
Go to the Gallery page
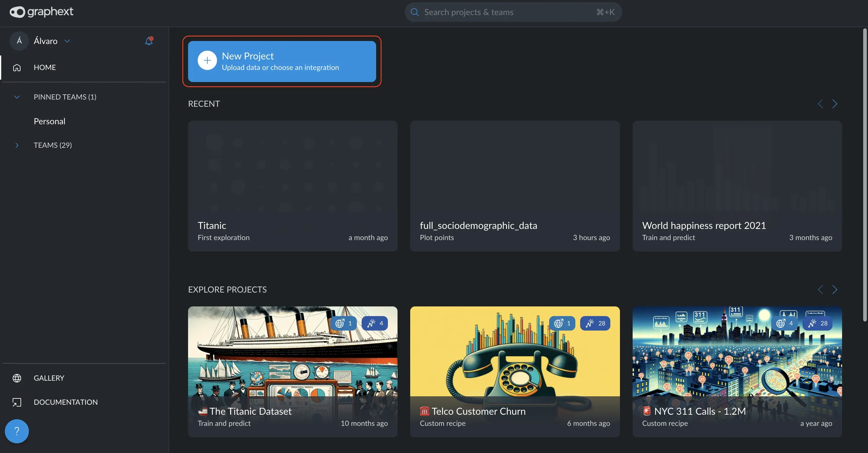pyautogui.click(x=49, y=378)
